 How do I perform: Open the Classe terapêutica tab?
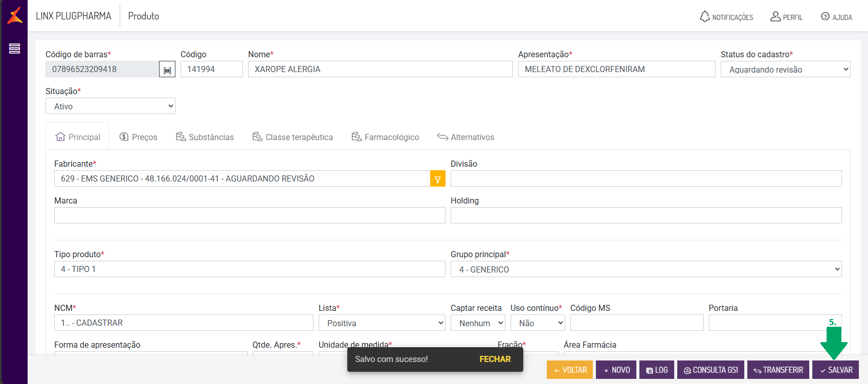pyautogui.click(x=293, y=137)
